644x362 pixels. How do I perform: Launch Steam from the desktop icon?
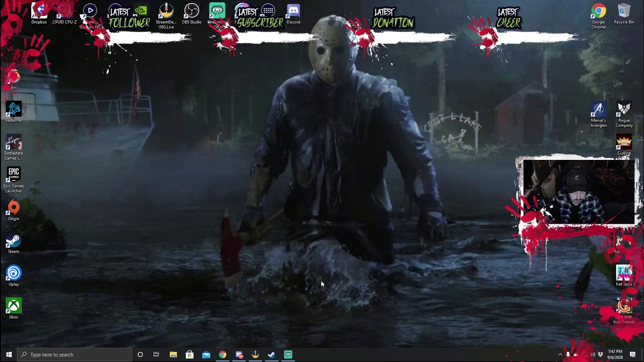pyautogui.click(x=14, y=243)
